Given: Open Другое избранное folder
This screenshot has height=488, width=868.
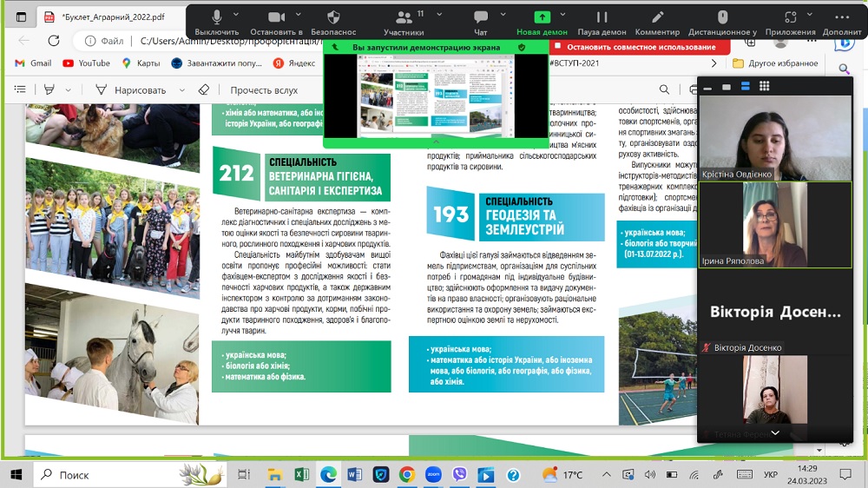Looking at the screenshot, I should pos(775,63).
